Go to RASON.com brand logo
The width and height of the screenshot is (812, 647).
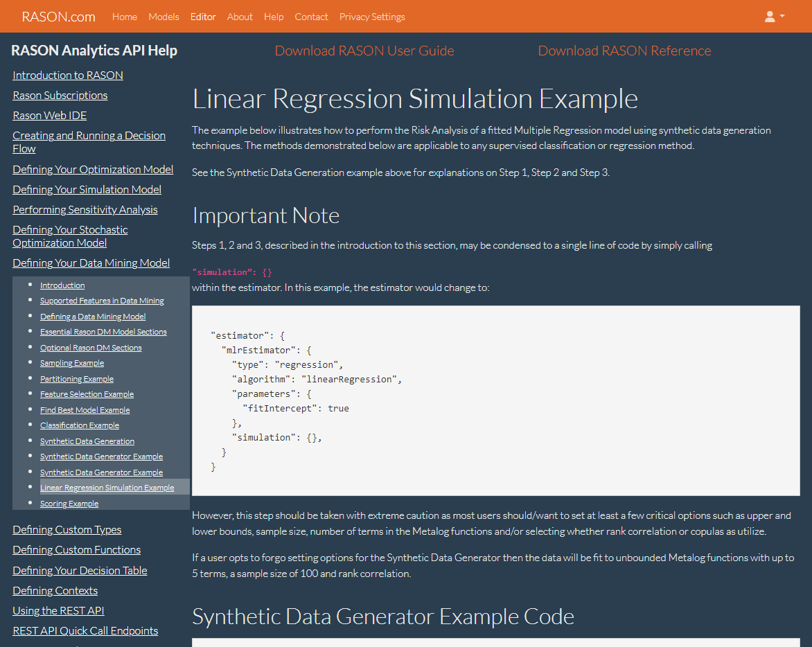pyautogui.click(x=58, y=17)
